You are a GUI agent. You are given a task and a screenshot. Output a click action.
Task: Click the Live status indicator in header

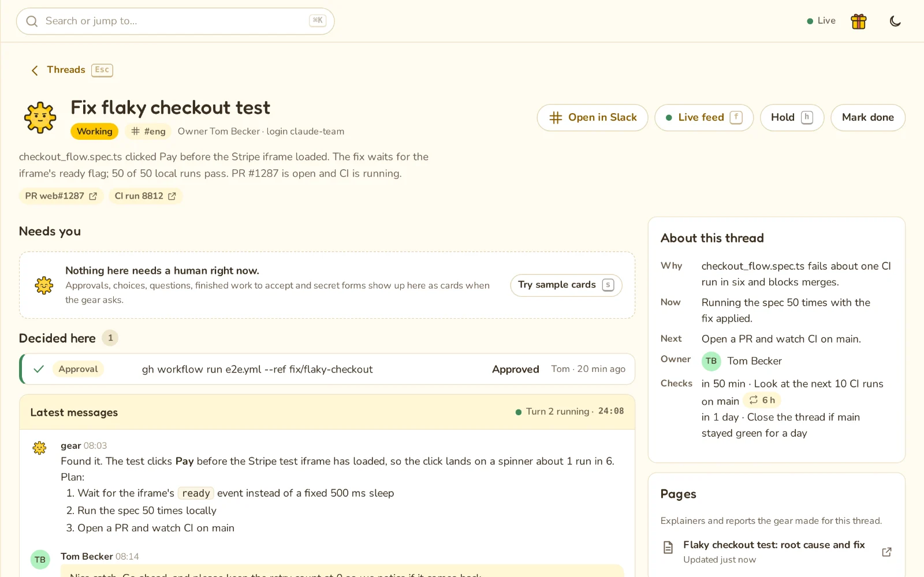coord(821,21)
